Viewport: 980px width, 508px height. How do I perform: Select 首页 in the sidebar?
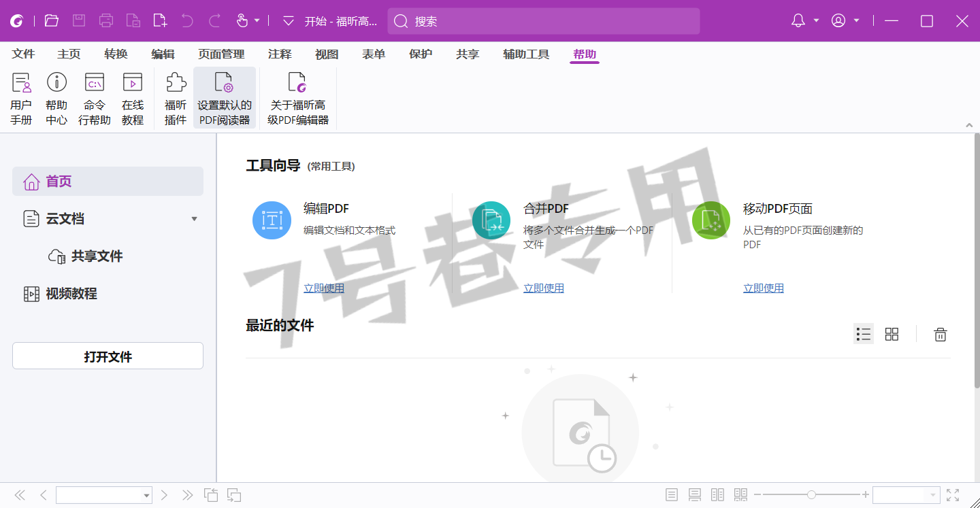[108, 182]
